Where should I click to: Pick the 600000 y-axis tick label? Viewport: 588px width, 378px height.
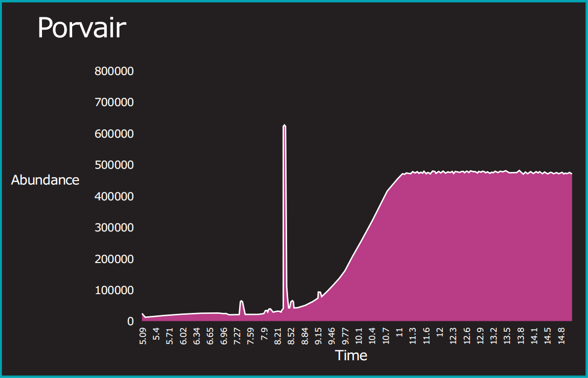coord(114,133)
